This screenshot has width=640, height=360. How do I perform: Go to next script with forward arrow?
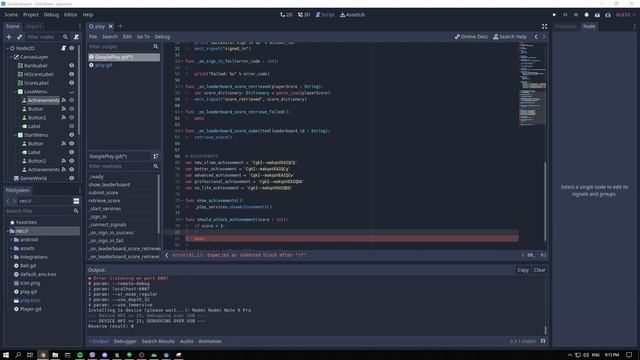(544, 37)
